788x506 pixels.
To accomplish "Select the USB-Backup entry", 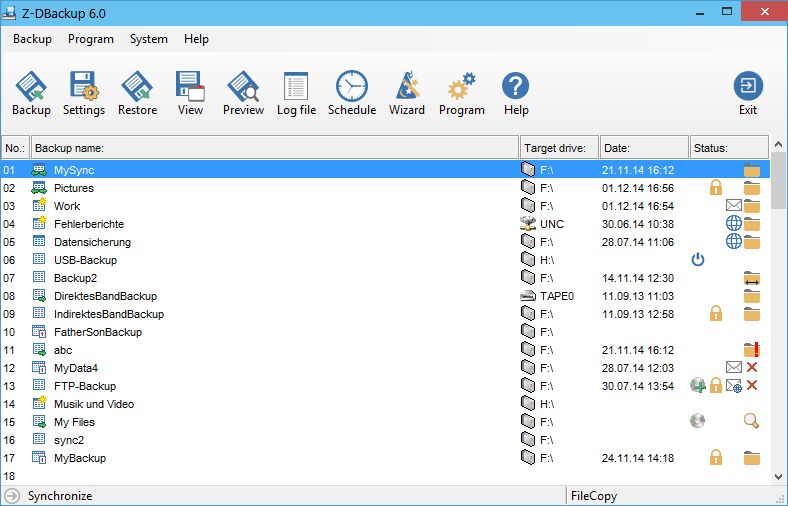I will (x=385, y=260).
